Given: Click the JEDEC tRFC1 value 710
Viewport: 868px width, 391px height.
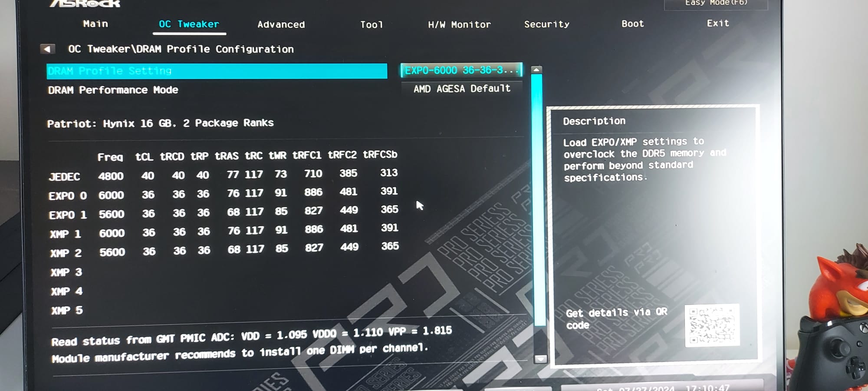Looking at the screenshot, I should click(313, 174).
